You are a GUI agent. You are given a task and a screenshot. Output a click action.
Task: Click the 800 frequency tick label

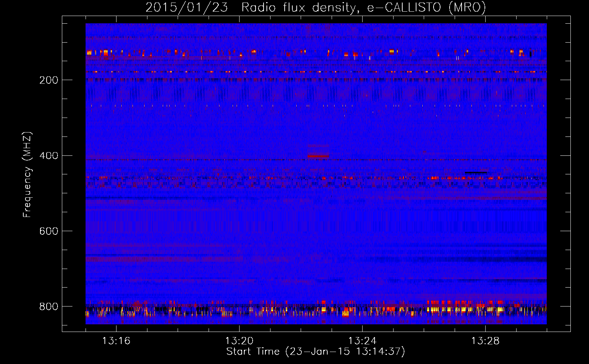[x=48, y=307]
